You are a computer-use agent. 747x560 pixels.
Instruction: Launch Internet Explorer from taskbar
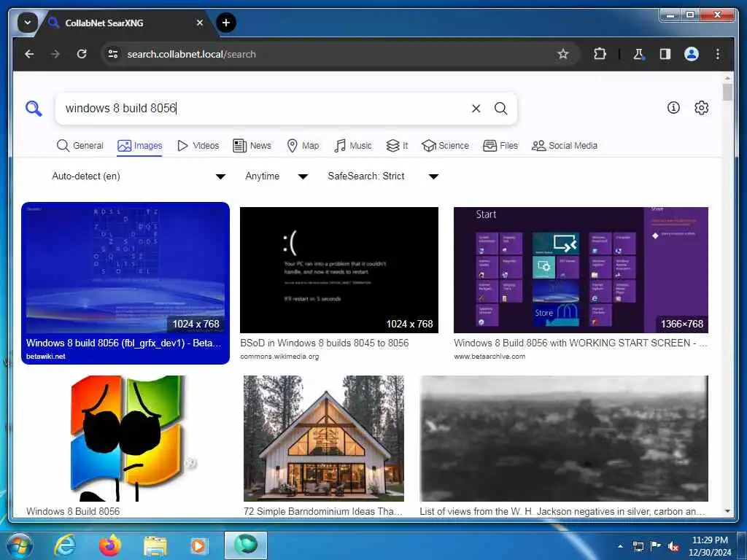[x=64, y=545]
